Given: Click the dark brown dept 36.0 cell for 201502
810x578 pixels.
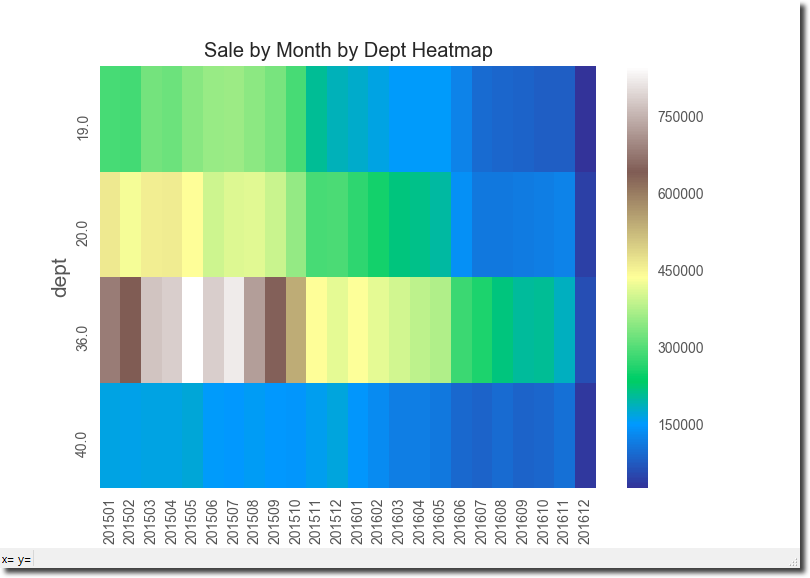Looking at the screenshot, I should [x=131, y=330].
